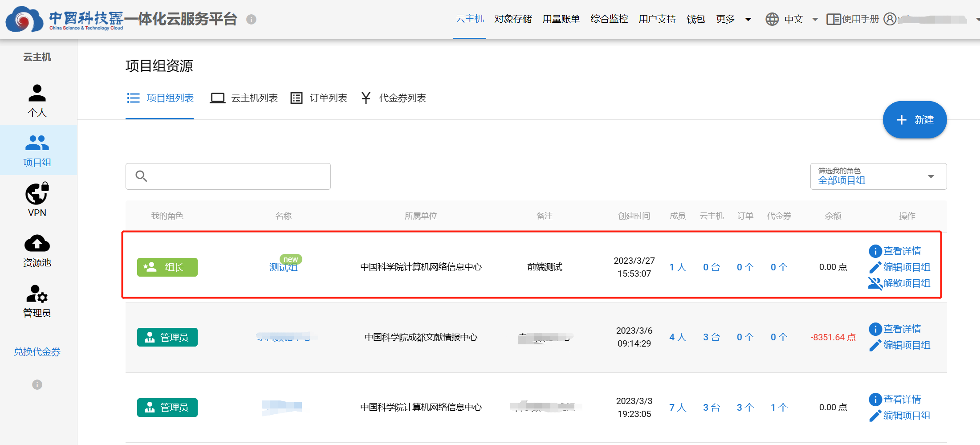Click 使用手册 link text
The height and width of the screenshot is (445, 980).
point(860,19)
